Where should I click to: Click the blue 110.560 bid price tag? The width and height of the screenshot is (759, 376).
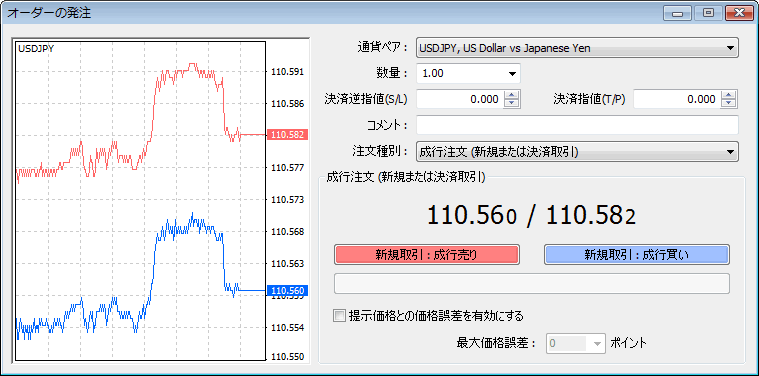[x=288, y=291]
